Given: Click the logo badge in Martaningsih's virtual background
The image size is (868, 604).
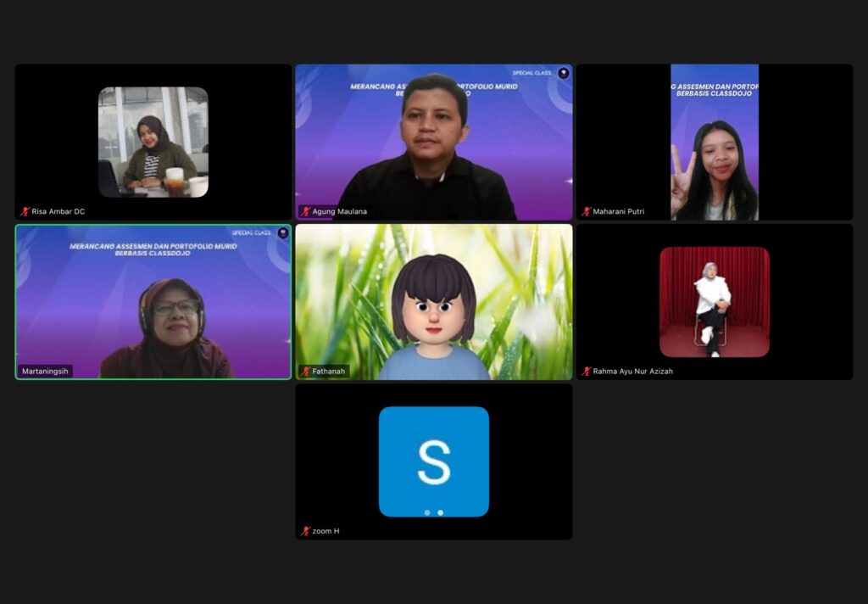Looking at the screenshot, I should (x=282, y=233).
